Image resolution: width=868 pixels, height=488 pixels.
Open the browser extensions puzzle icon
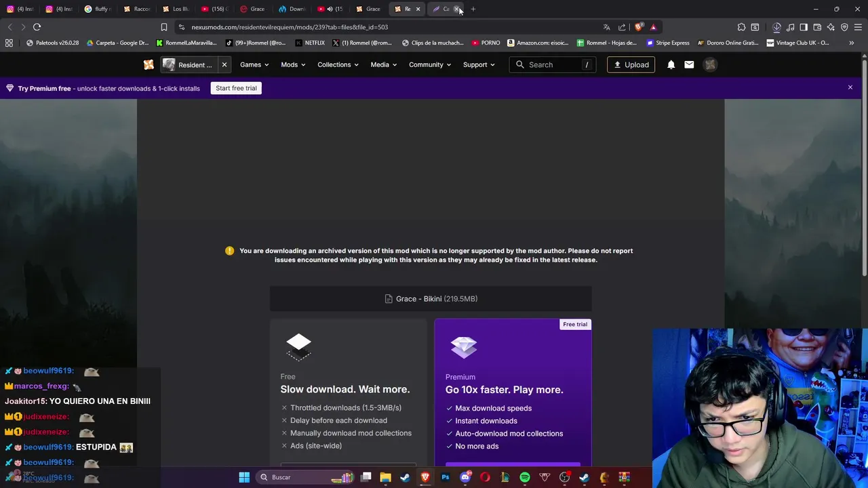click(x=741, y=27)
